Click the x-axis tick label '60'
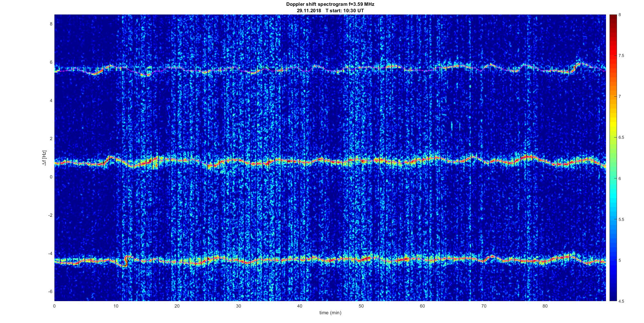The image size is (644, 323). coord(422,306)
